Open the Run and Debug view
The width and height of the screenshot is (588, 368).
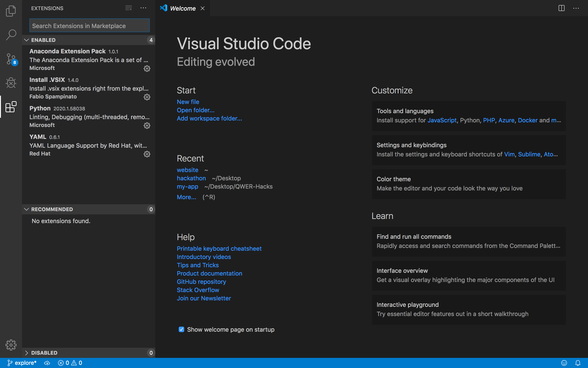point(11,83)
